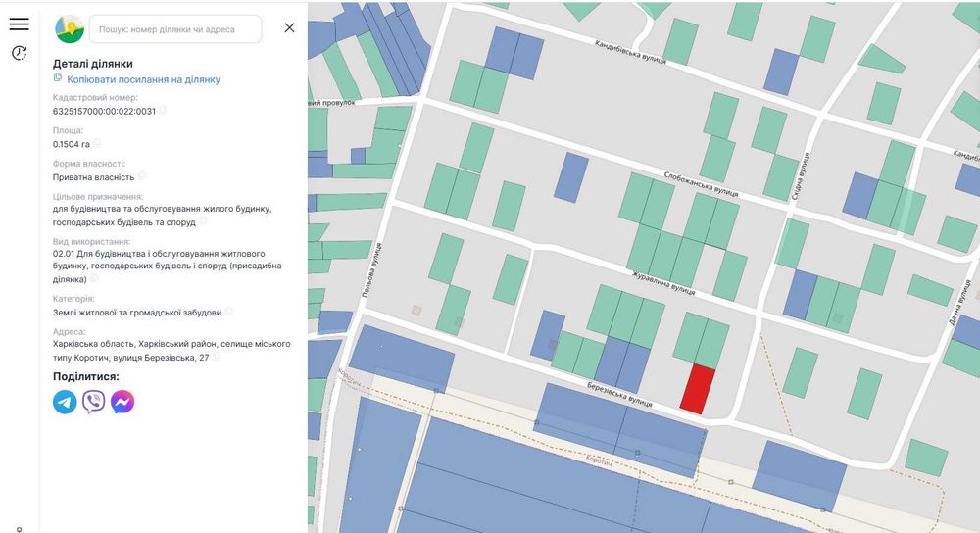
Task: Close the parcel details panel
Action: tap(289, 27)
